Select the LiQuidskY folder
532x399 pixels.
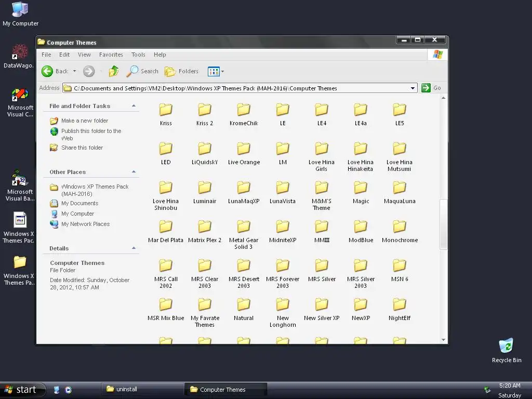coord(205,154)
